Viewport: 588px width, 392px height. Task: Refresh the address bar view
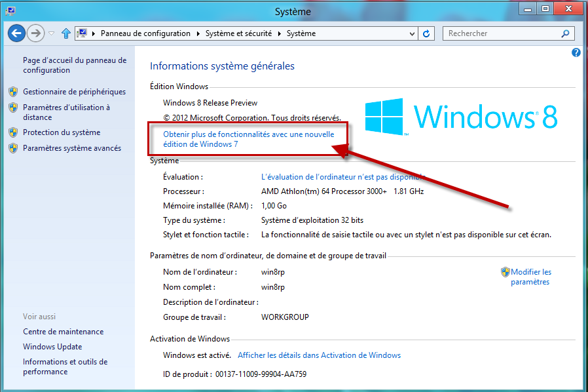(x=426, y=33)
